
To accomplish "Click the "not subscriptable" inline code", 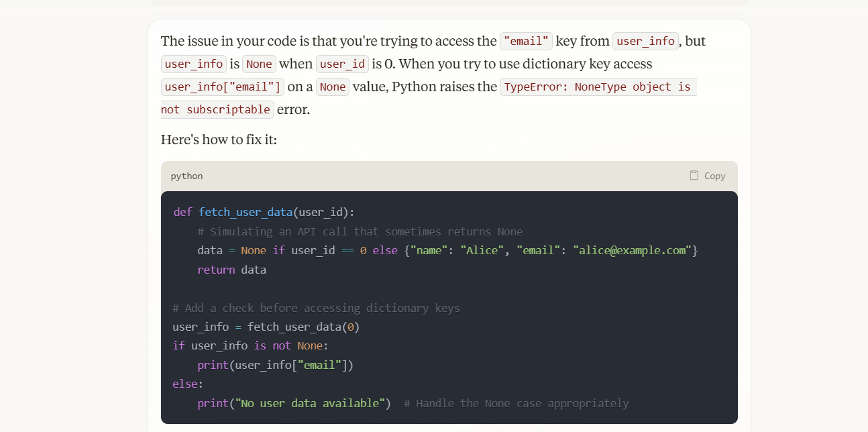I will [x=217, y=109].
